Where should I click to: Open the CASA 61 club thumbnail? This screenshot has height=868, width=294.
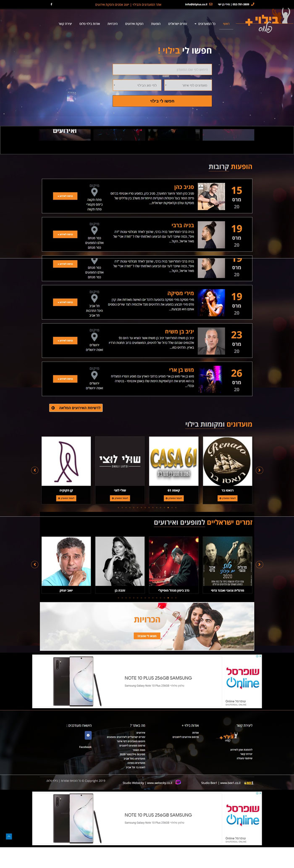[174, 461]
